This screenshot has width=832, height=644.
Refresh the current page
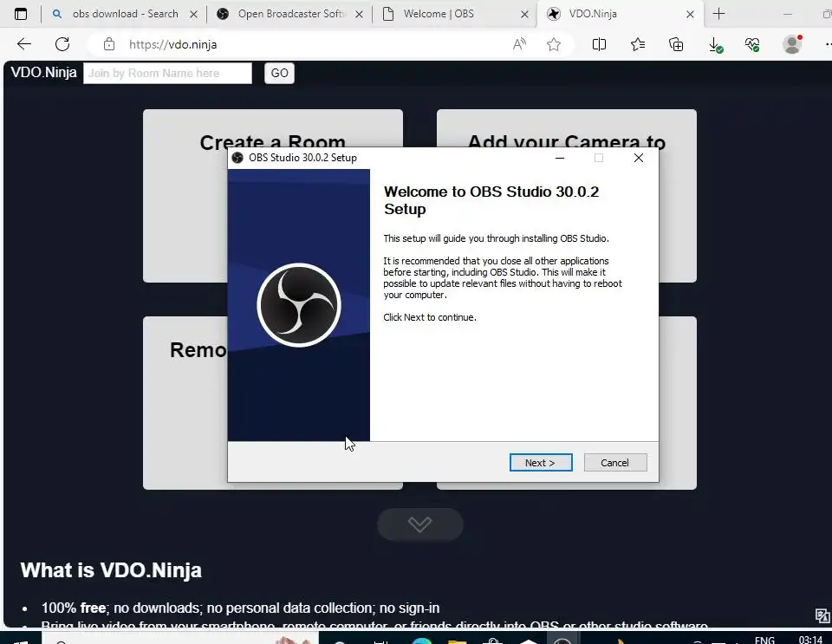tap(62, 44)
